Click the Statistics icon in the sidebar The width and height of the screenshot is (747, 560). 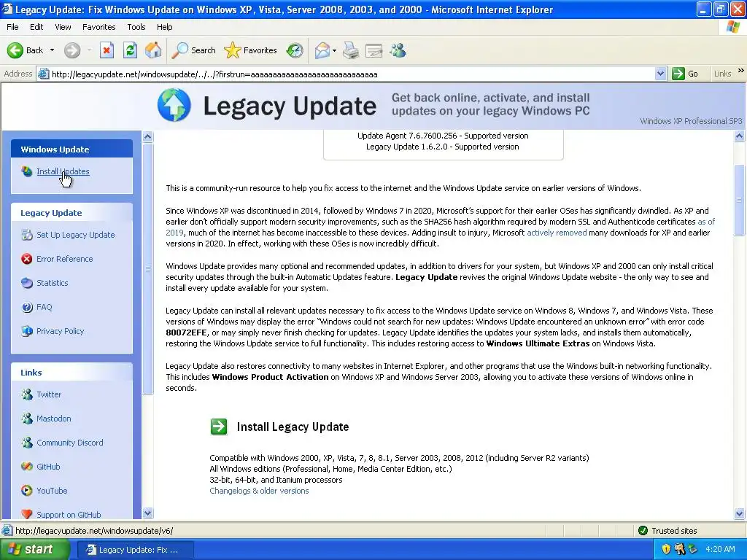click(27, 283)
